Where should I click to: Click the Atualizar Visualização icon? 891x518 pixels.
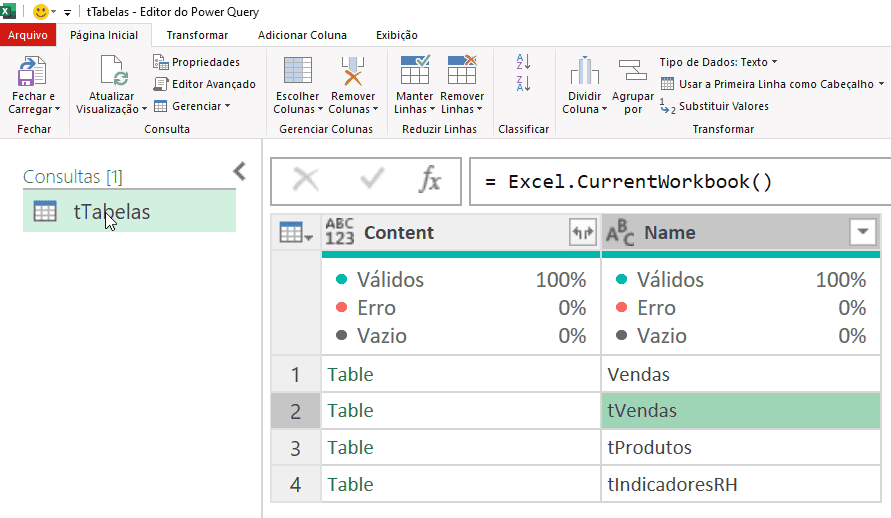coord(111,73)
